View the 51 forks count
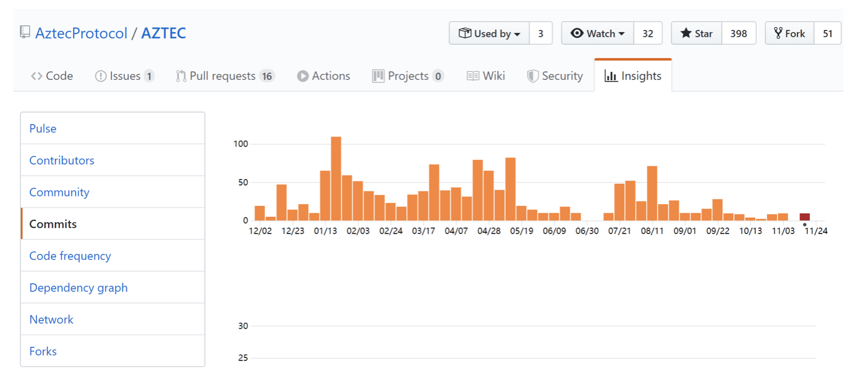Screen dimensions: 868x382 [828, 34]
